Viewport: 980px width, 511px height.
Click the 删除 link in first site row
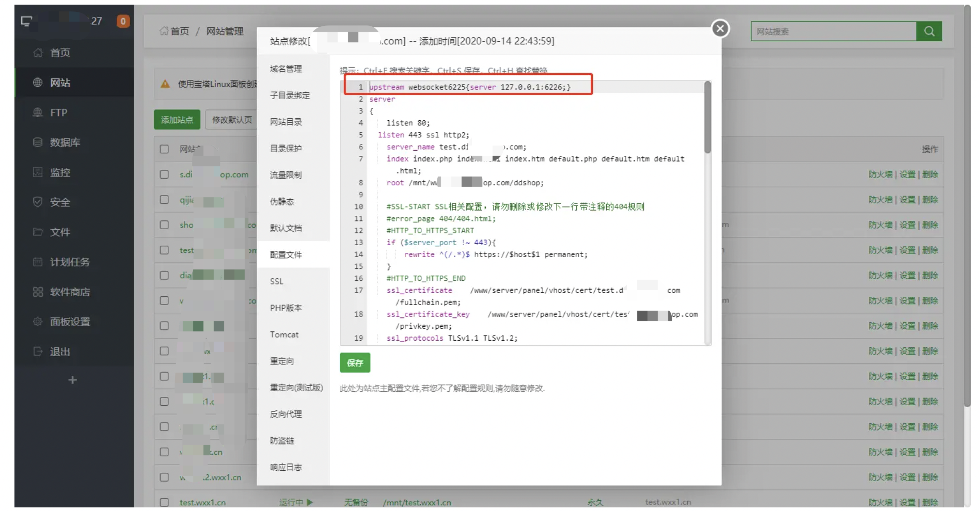[930, 174]
